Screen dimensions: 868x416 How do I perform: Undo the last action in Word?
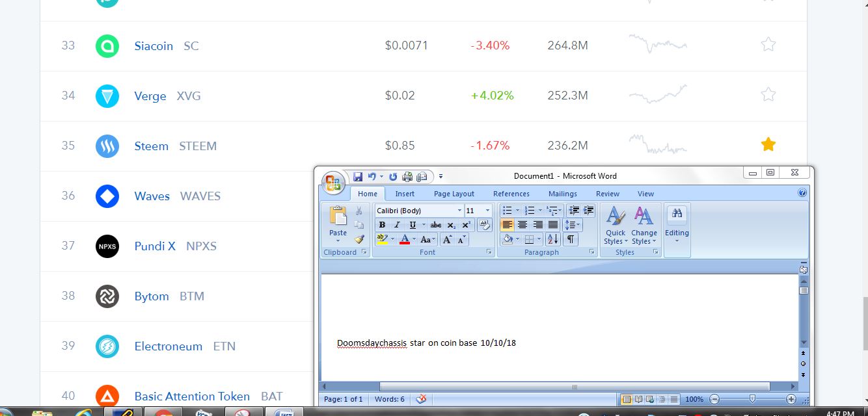click(x=372, y=176)
